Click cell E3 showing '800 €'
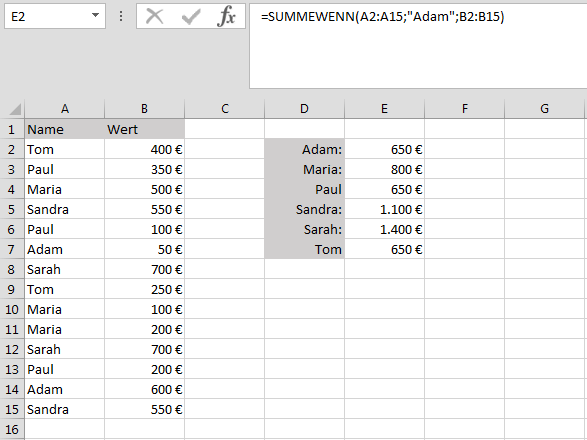 coord(384,169)
